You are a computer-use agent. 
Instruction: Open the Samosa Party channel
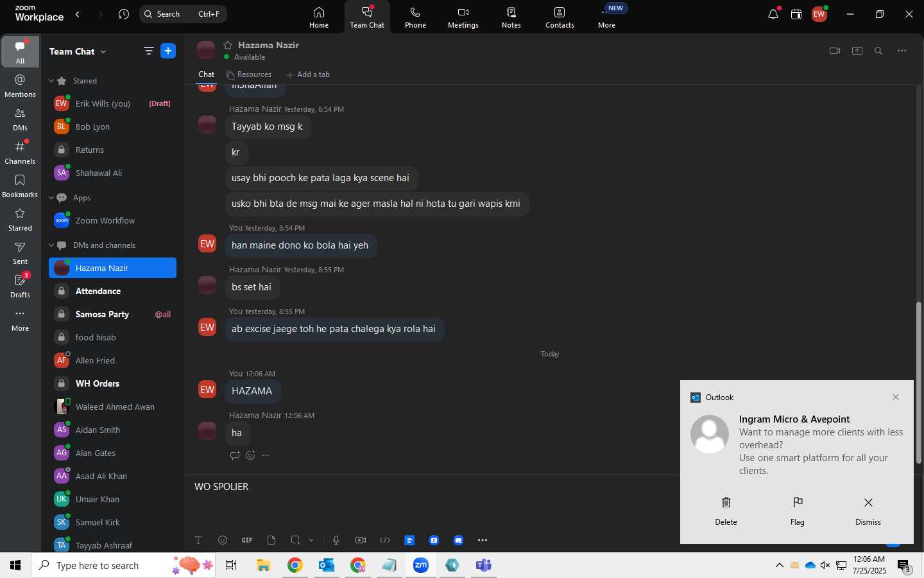click(x=112, y=314)
